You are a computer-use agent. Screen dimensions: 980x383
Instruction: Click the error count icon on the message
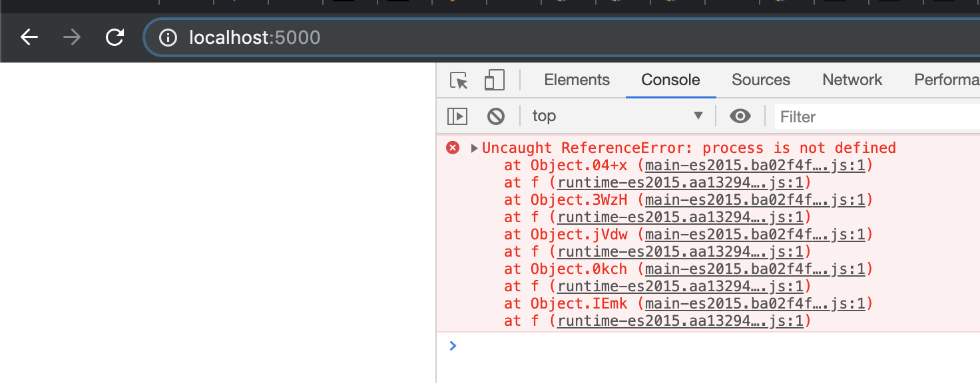(453, 148)
